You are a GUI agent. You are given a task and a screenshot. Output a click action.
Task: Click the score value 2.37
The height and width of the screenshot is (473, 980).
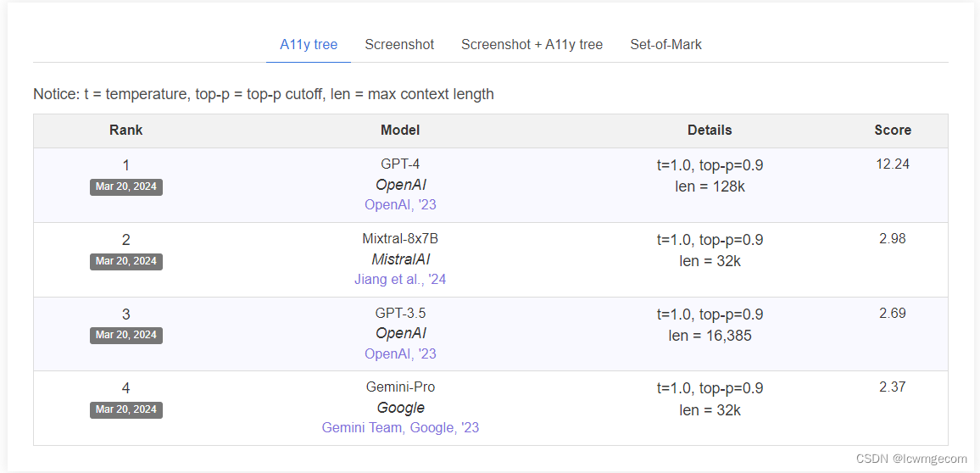893,387
